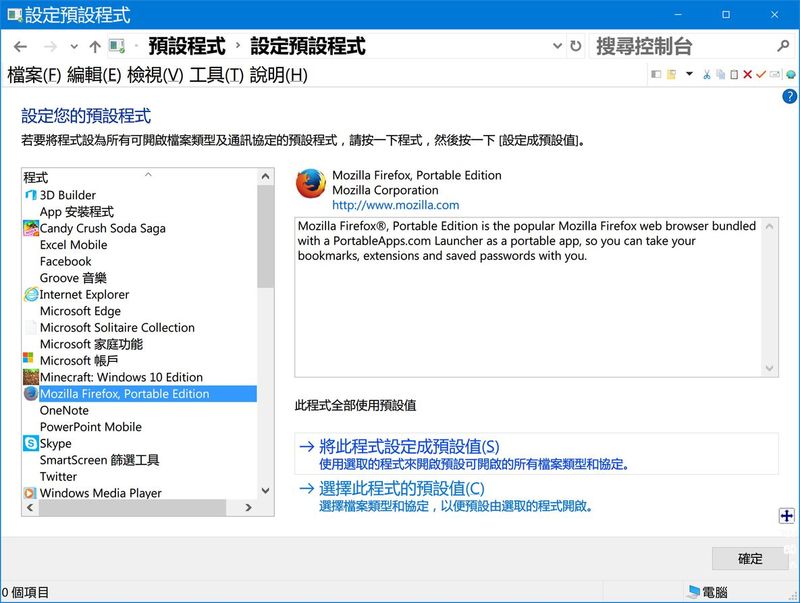Go back with the left arrow

tap(21, 47)
